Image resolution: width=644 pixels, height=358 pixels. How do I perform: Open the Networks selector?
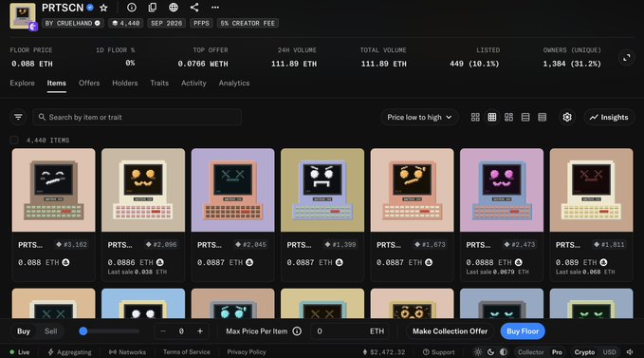tap(127, 352)
